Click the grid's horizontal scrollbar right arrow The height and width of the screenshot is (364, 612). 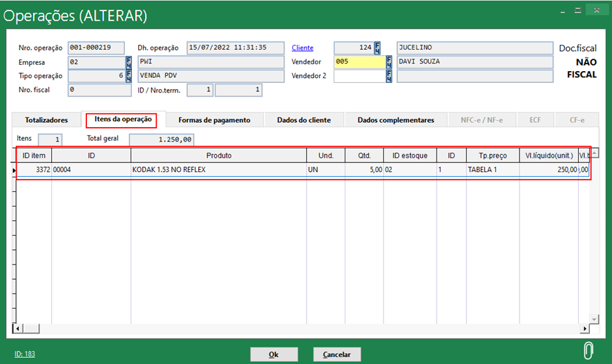(585, 329)
